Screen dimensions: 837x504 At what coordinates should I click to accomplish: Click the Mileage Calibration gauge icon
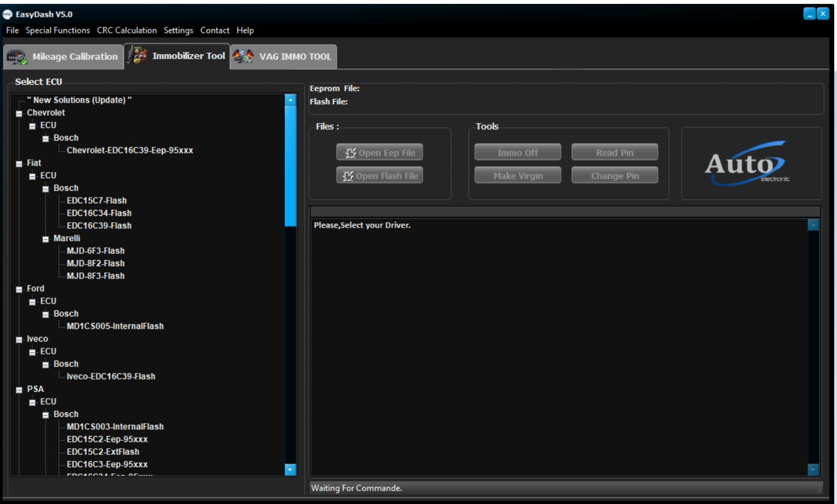17,57
